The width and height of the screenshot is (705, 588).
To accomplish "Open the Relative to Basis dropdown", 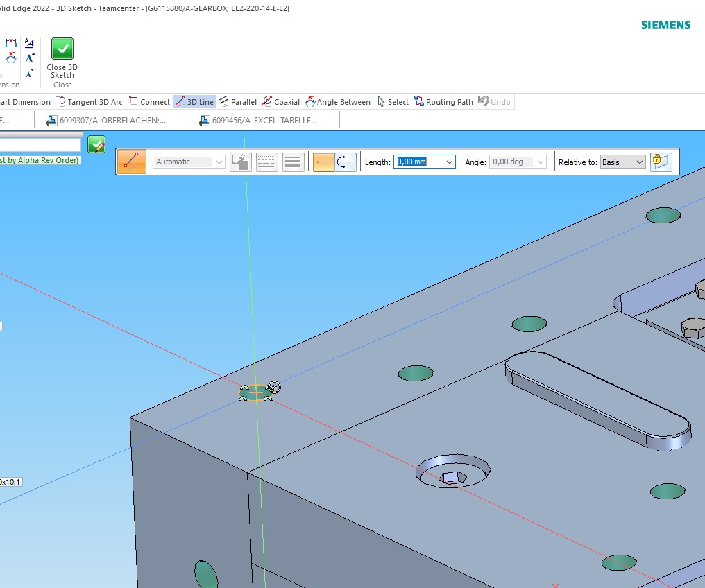I will pos(622,162).
